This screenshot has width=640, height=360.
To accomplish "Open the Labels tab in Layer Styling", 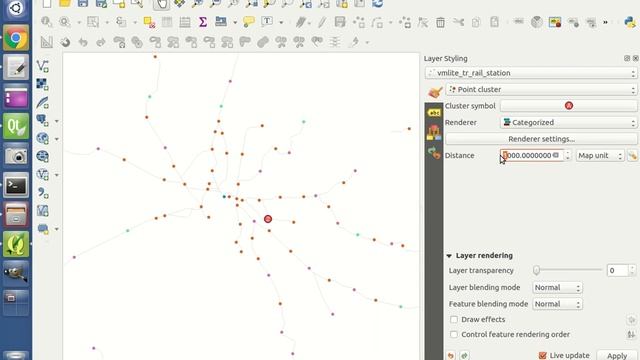I will 434,112.
